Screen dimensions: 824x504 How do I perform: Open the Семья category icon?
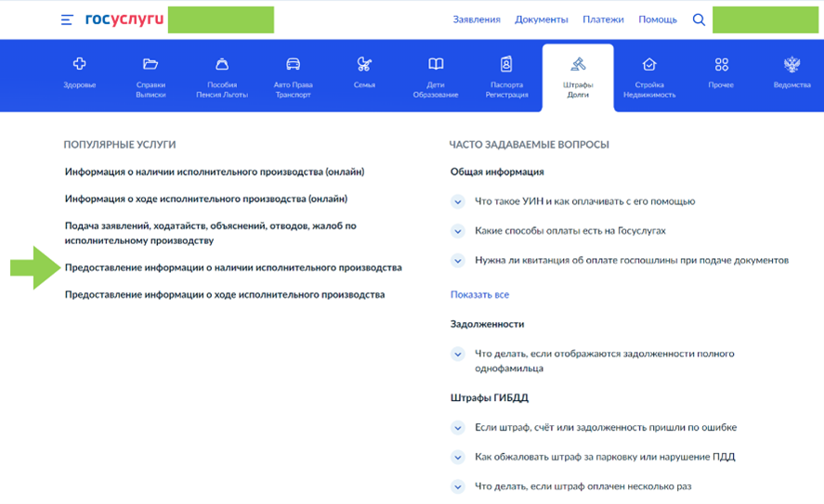click(x=364, y=65)
